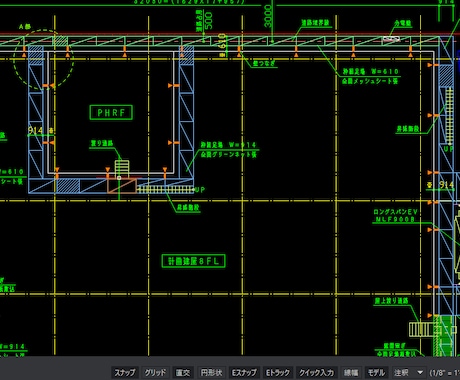Viewport: 460px width, 380px height.
Task: Select the PHRF boxed label
Action: point(111,113)
